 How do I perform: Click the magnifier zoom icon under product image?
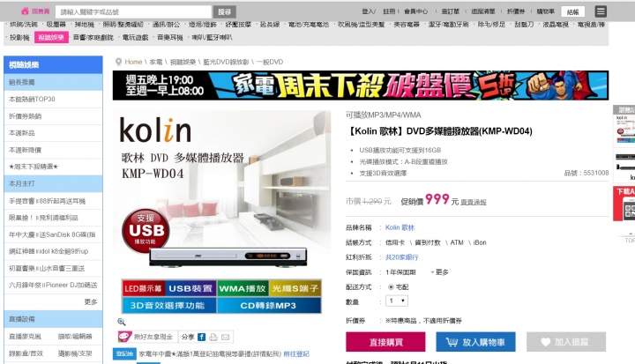click(x=121, y=322)
